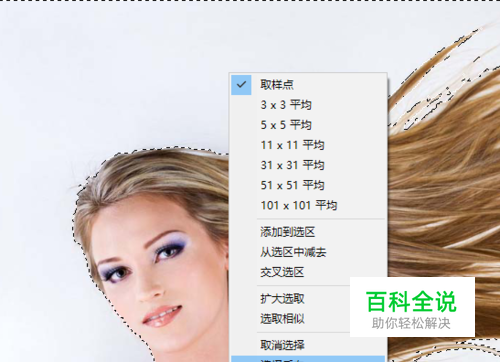The height and width of the screenshot is (362, 500).
Task: Choose 3 x 3 平均 sample size
Action: 308,105
